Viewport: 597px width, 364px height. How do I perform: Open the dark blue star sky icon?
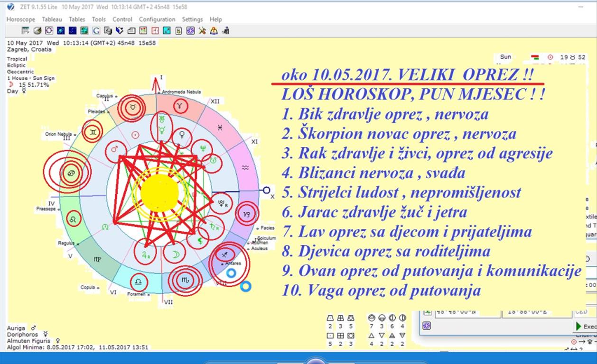(73, 31)
